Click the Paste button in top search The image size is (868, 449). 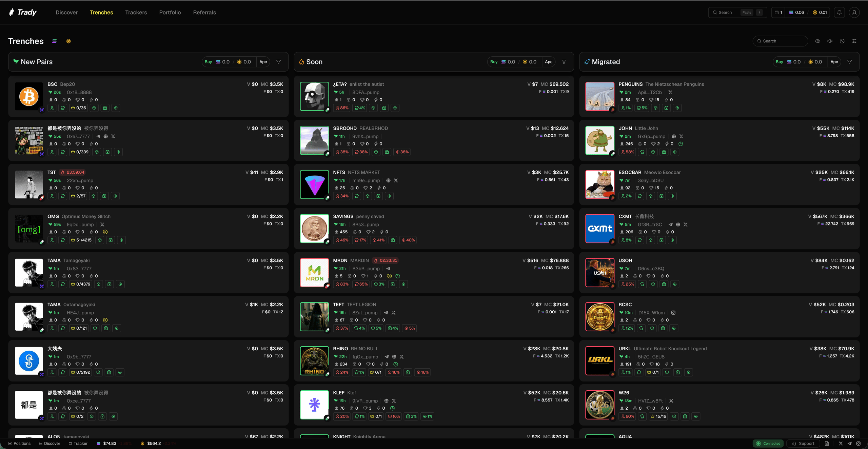747,13
